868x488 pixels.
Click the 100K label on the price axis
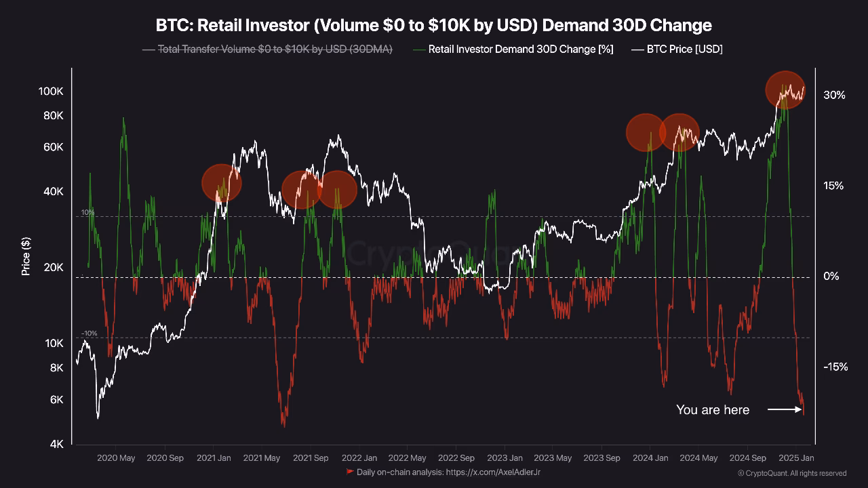(52, 91)
